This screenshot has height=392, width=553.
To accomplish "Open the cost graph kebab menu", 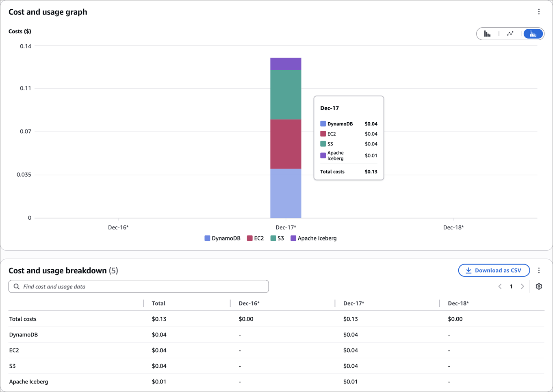I will click(x=539, y=12).
